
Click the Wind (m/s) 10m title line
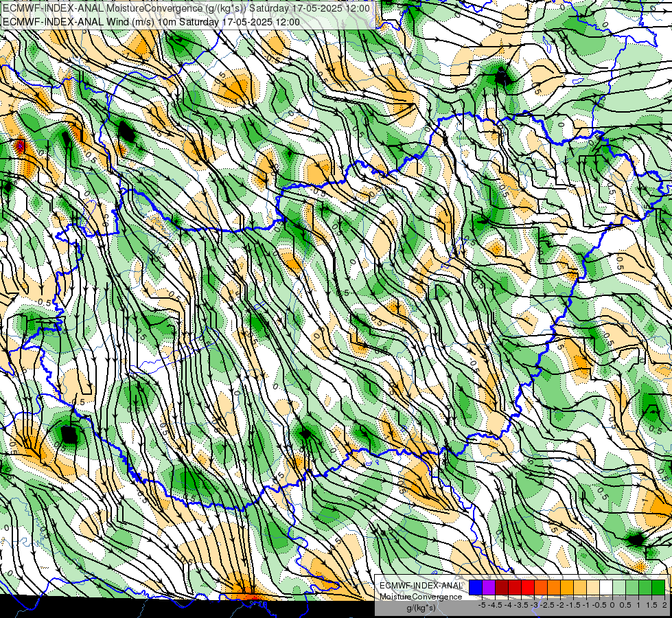(151, 22)
